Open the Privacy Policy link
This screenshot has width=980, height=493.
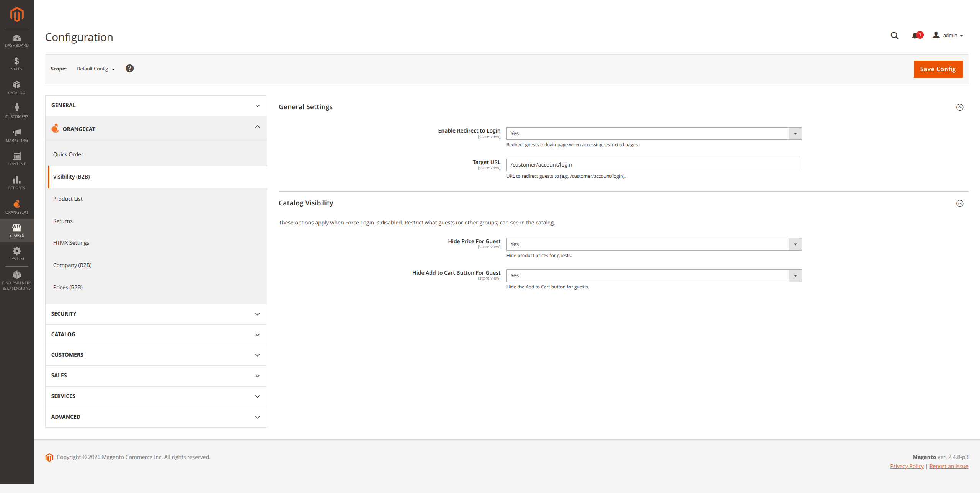tap(906, 466)
